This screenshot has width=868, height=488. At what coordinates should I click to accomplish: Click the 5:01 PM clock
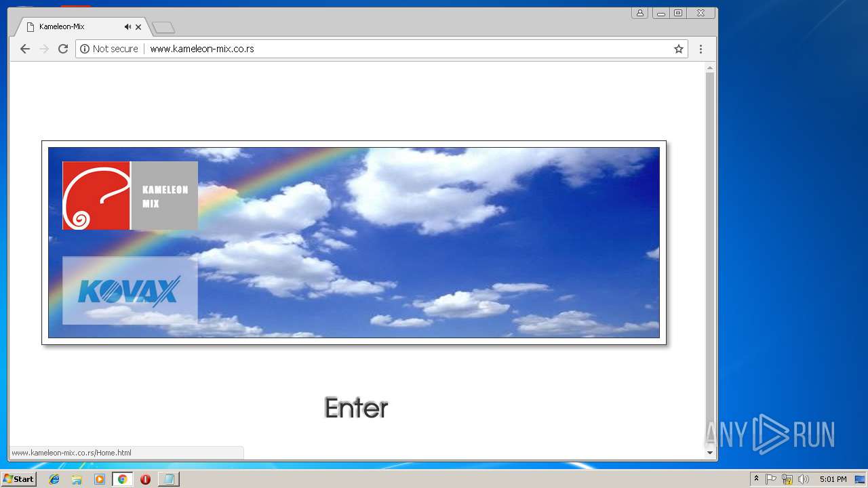(x=833, y=479)
